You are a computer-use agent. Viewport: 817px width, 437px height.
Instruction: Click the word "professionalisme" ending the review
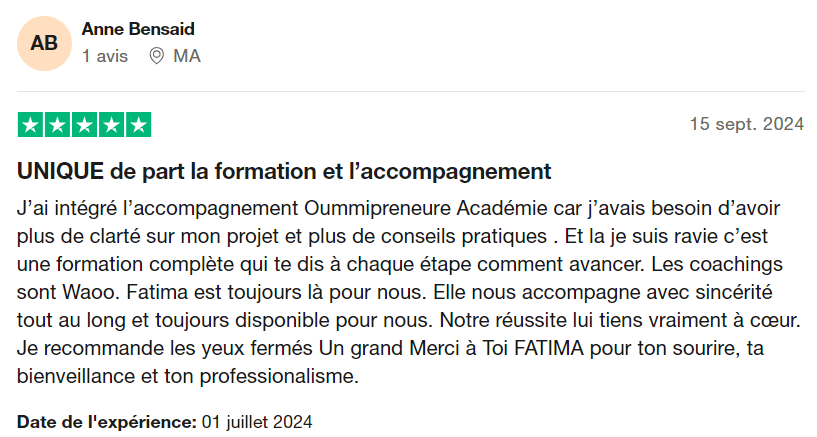[273, 379]
